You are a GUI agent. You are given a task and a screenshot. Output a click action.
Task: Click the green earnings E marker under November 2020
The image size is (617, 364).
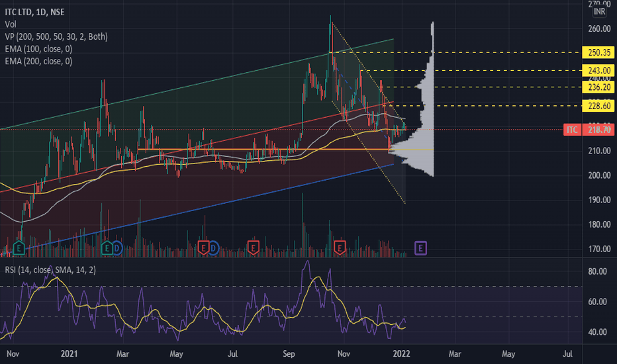coord(19,248)
